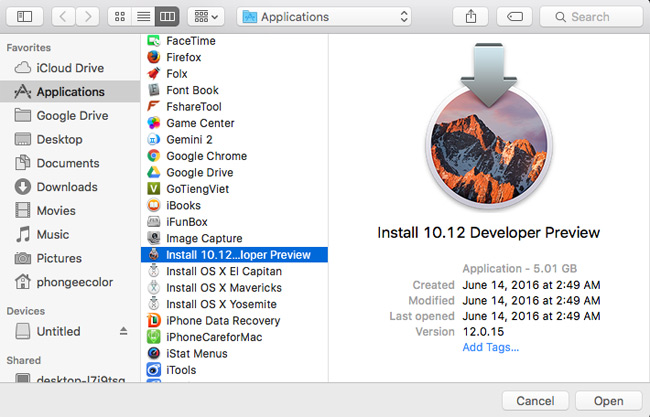The image size is (650, 417).
Task: Click the iTools icon
Action: pos(154,370)
